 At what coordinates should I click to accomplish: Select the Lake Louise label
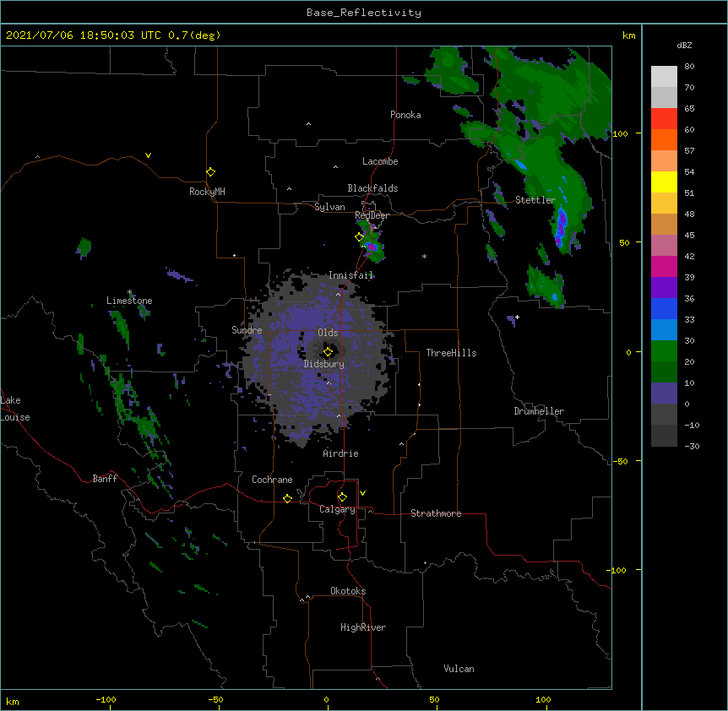point(15,409)
